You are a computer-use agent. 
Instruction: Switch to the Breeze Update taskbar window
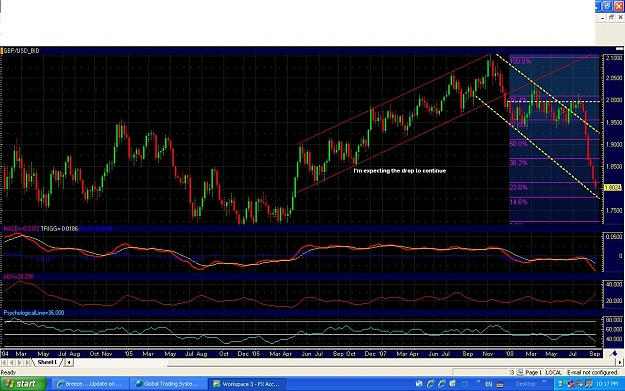pyautogui.click(x=90, y=384)
